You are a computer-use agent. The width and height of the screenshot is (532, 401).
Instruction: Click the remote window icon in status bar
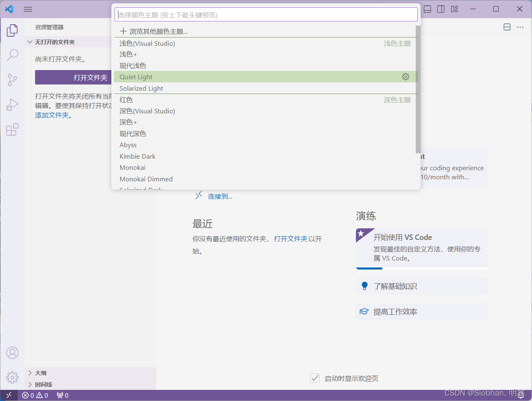tap(9, 395)
